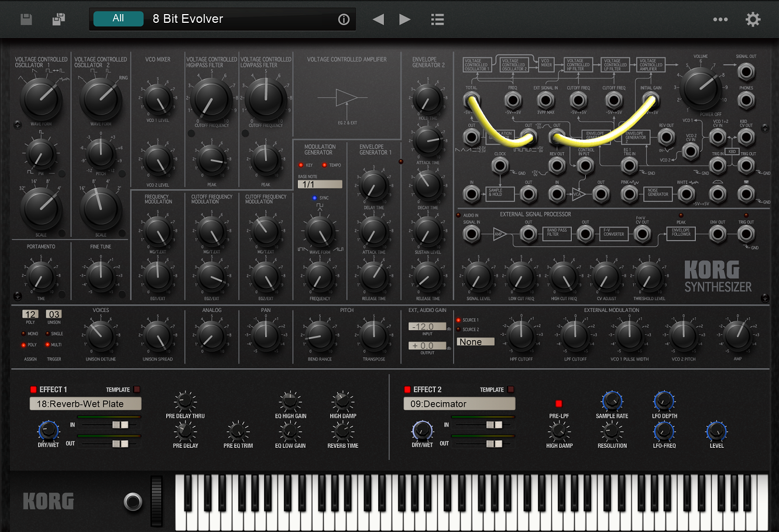Viewport: 779px width, 532px height.
Task: Open the preset browser list icon
Action: click(x=437, y=19)
